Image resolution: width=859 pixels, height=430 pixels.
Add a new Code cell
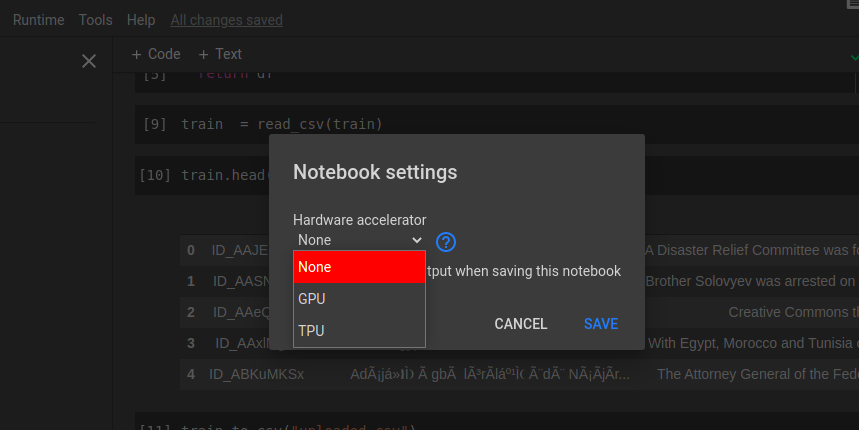pyautogui.click(x=156, y=54)
